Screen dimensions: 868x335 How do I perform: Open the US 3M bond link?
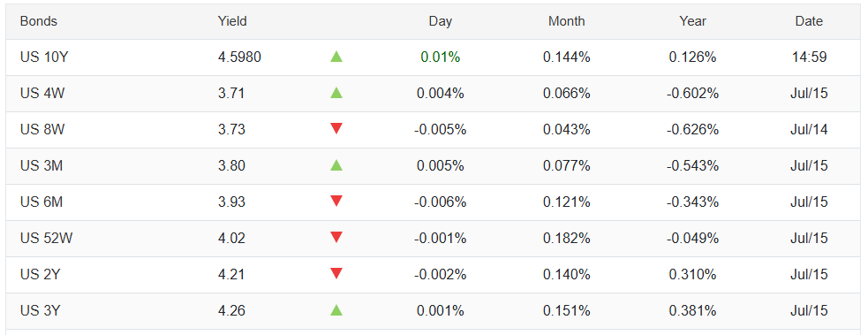(x=41, y=165)
